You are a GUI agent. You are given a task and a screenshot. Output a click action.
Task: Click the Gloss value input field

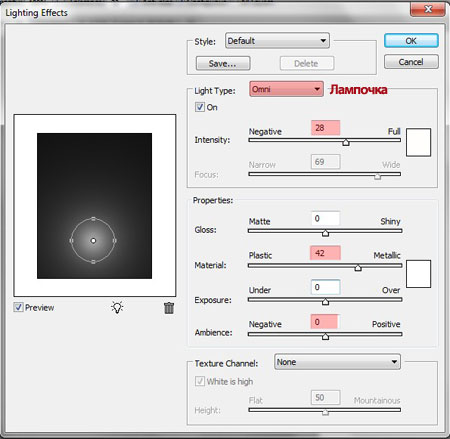(325, 218)
